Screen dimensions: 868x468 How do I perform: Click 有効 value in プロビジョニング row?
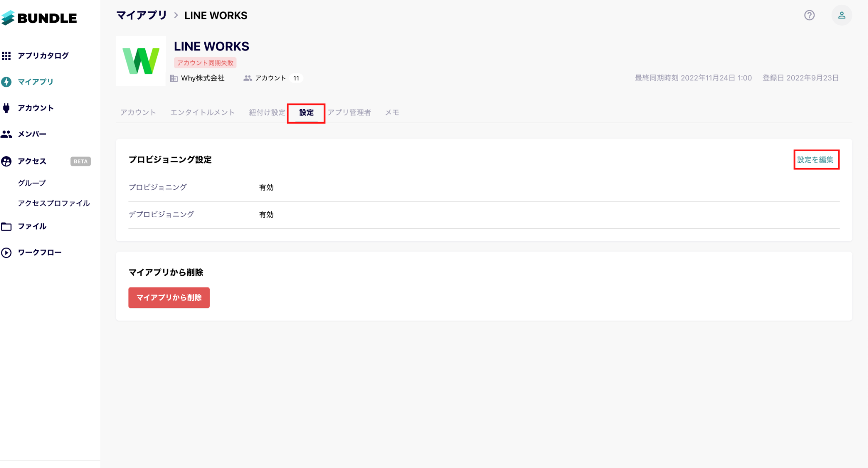[266, 187]
